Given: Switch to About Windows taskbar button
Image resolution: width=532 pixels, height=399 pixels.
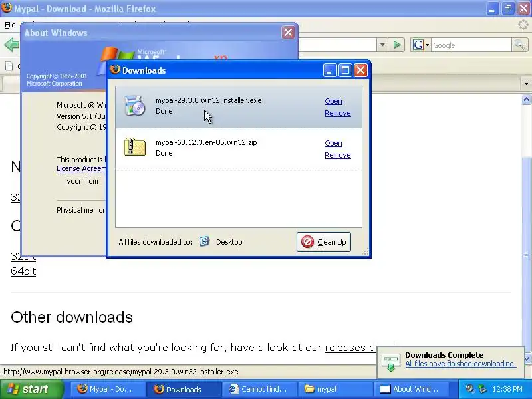Looking at the screenshot, I should [411, 389].
